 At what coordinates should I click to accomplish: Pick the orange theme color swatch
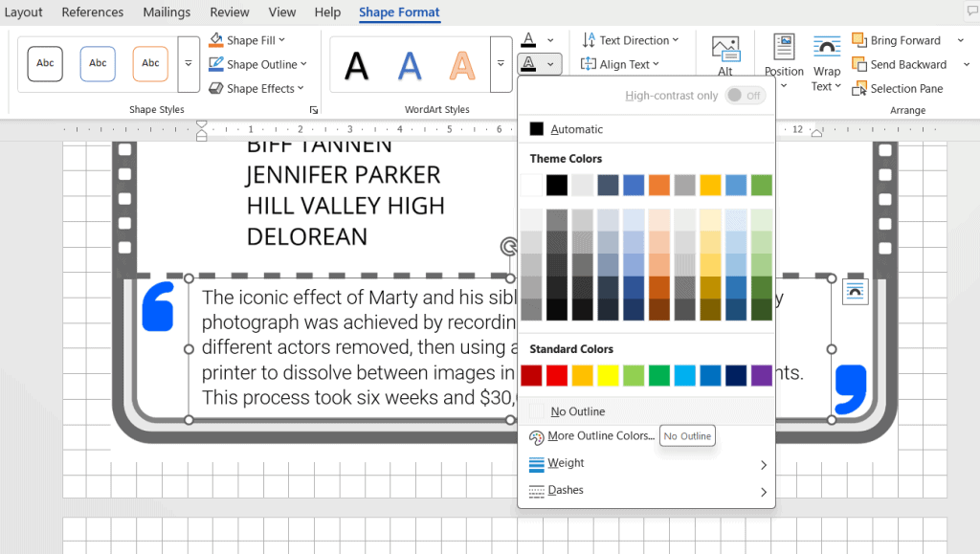click(659, 185)
